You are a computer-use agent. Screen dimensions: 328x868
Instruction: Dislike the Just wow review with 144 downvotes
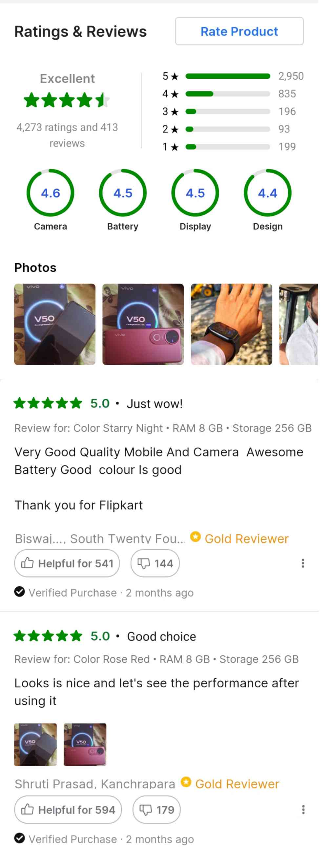coord(155,563)
